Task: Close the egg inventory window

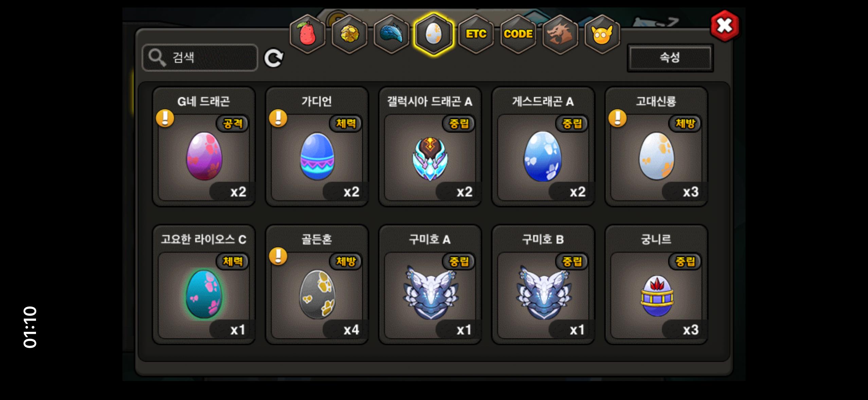Action: click(x=725, y=26)
